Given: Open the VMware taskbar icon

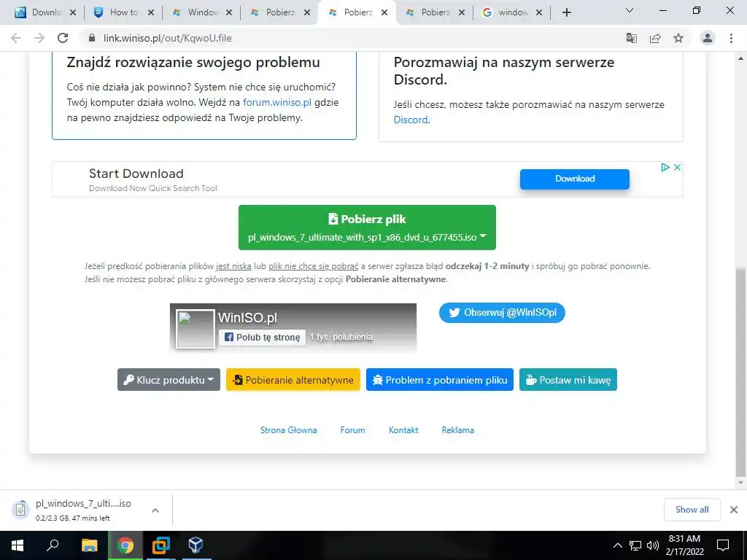Looking at the screenshot, I should coord(160,545).
